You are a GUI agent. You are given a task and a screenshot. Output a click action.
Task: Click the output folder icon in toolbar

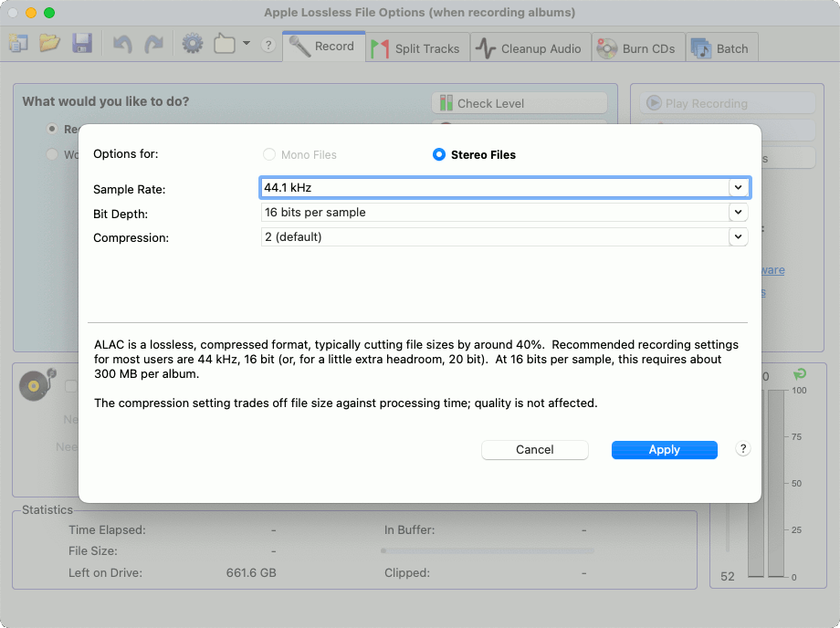[225, 44]
